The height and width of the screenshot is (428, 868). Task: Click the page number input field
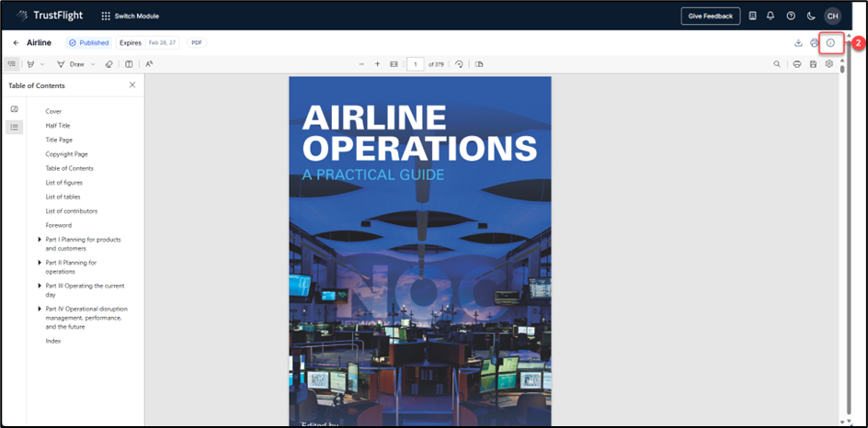[416, 64]
